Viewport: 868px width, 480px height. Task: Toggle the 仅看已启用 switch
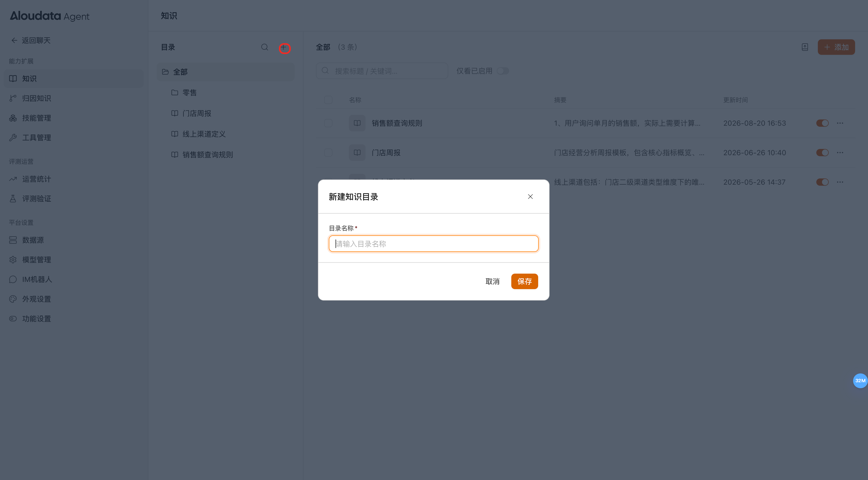tap(503, 71)
